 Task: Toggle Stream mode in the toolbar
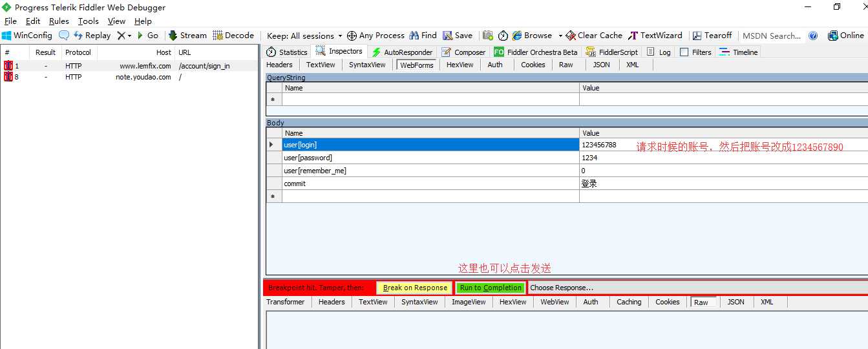[x=187, y=36]
